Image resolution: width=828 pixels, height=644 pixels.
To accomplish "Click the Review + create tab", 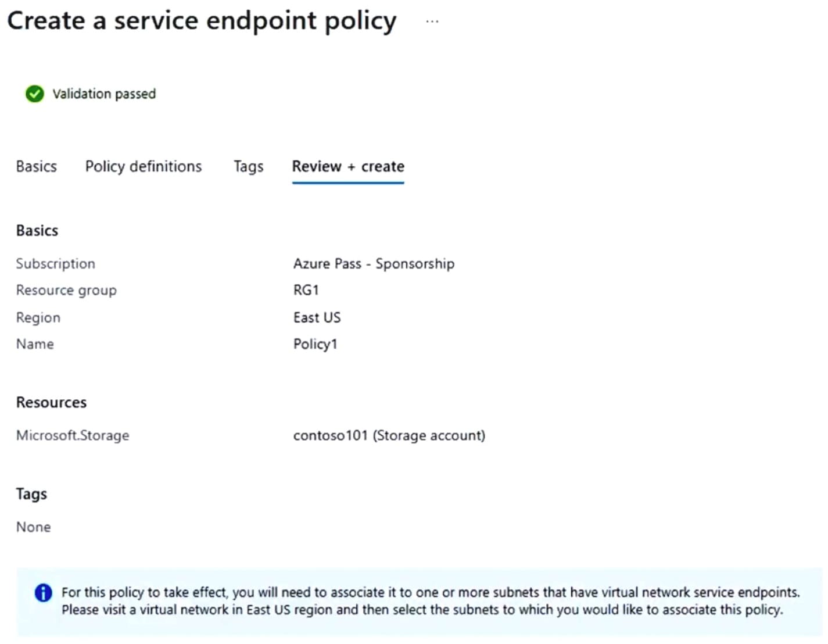I will tap(347, 166).
